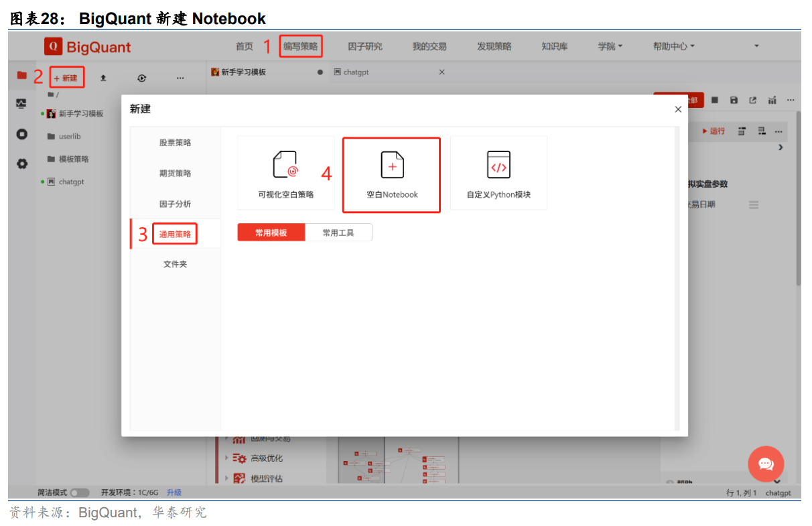Open the 发现策略 nav item
Image resolution: width=812 pixels, height=526 pixels.
pos(494,46)
